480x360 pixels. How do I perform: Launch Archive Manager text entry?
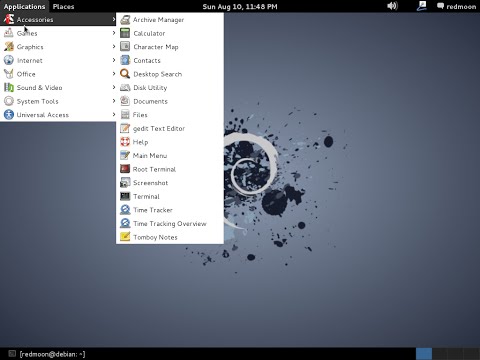pyautogui.click(x=158, y=20)
